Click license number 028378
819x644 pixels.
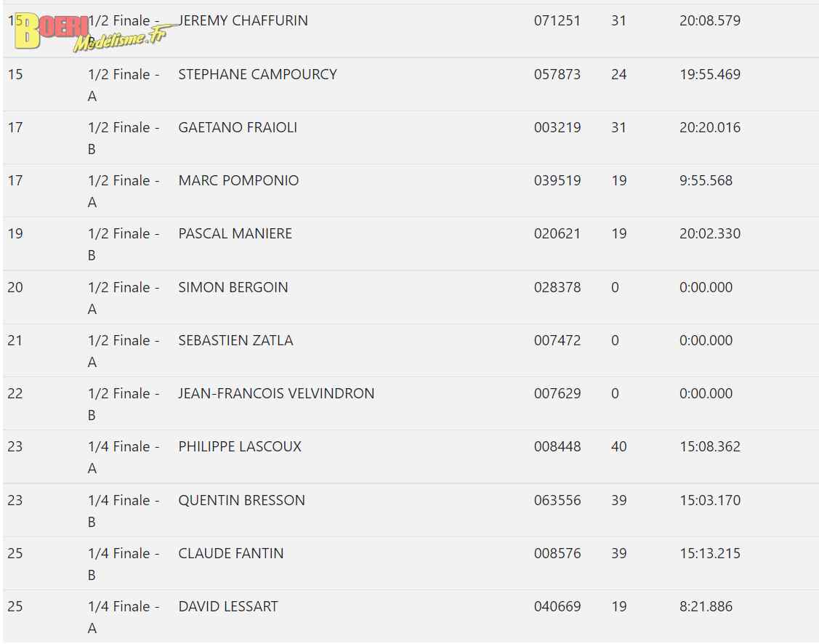(557, 287)
